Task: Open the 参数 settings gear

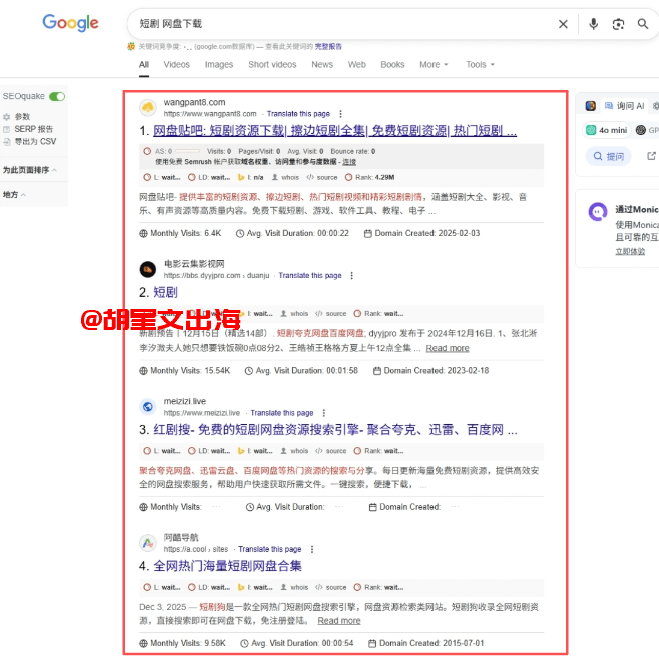Action: (17, 117)
